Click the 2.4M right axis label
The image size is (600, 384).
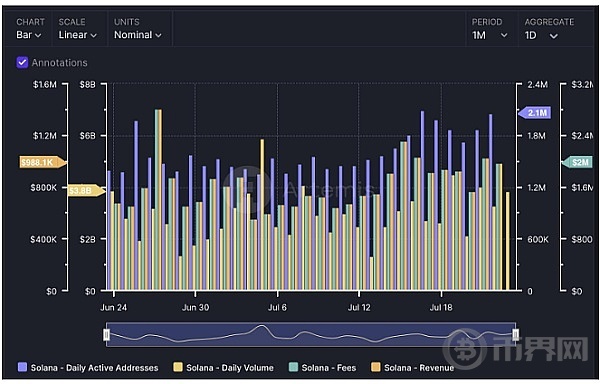coord(537,84)
